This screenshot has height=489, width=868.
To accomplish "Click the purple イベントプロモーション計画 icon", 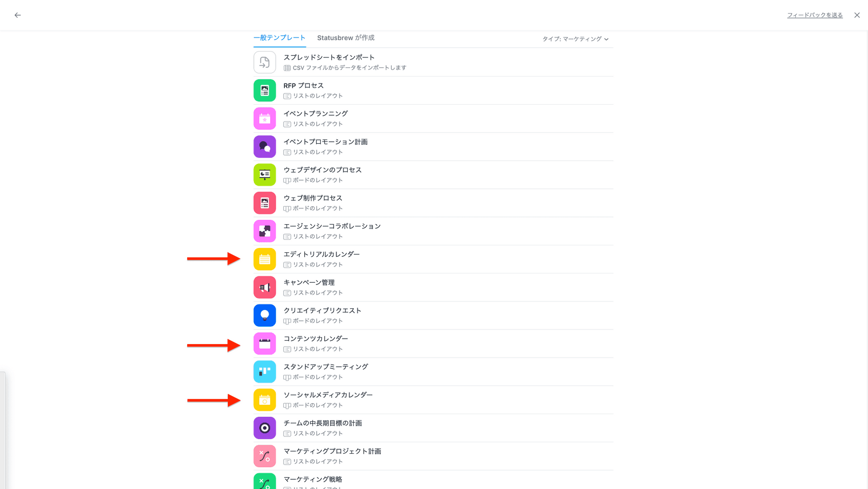I will point(265,147).
